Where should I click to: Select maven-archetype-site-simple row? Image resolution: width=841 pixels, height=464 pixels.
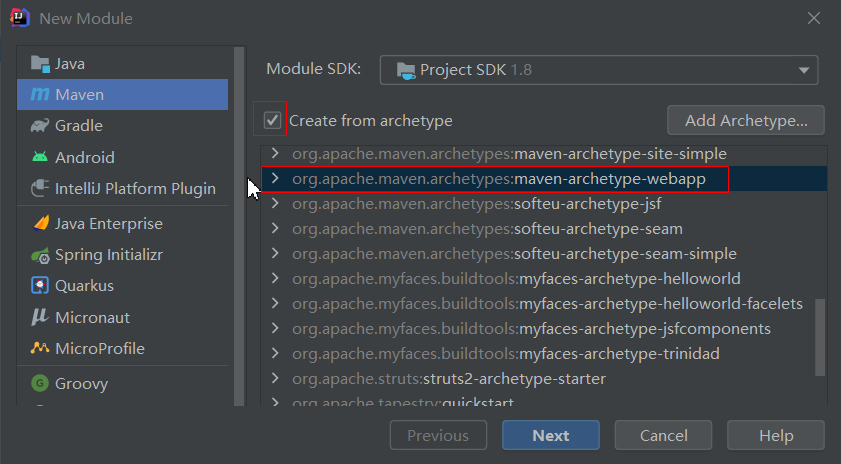pyautogui.click(x=544, y=154)
